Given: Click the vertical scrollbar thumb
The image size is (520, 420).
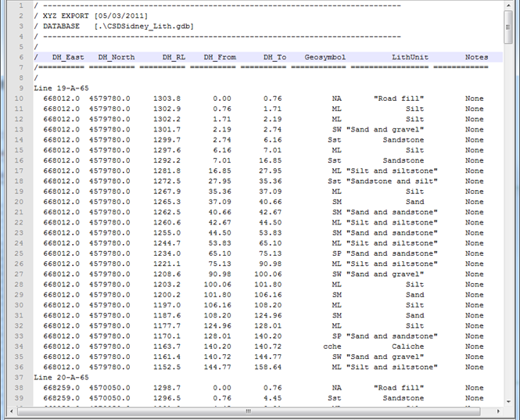Looking at the screenshot, I should pos(508,27).
